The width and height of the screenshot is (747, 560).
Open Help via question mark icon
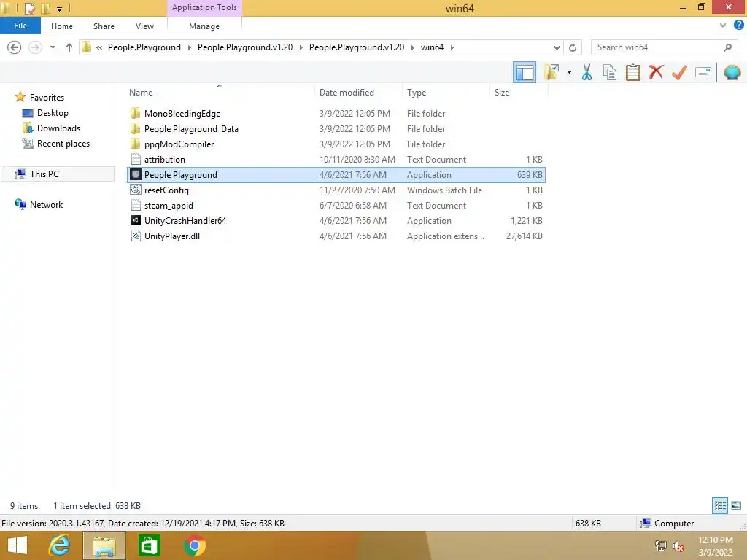tap(739, 26)
